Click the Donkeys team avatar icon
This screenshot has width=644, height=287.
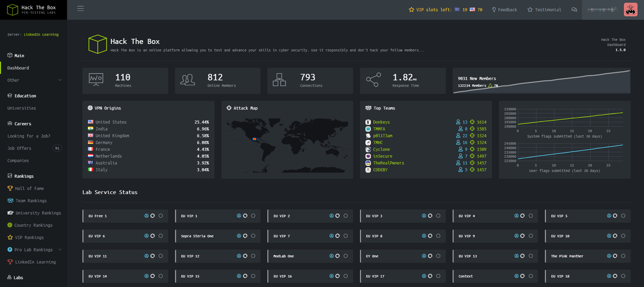[368, 122]
